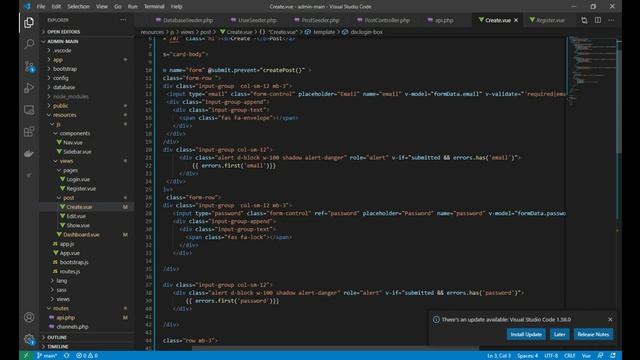Click the main branch indicator in status bar
This screenshot has width=640, height=360.
[x=47, y=356]
